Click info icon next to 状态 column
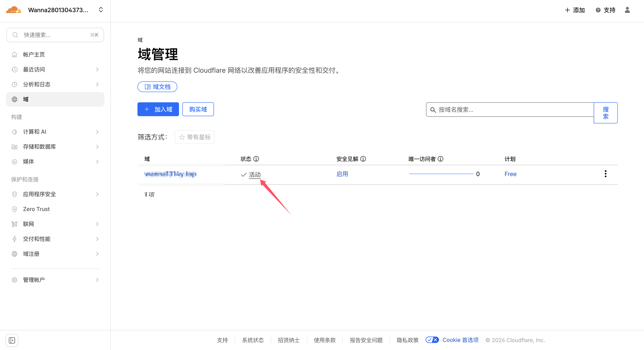The height and width of the screenshot is (350, 644). [x=256, y=159]
